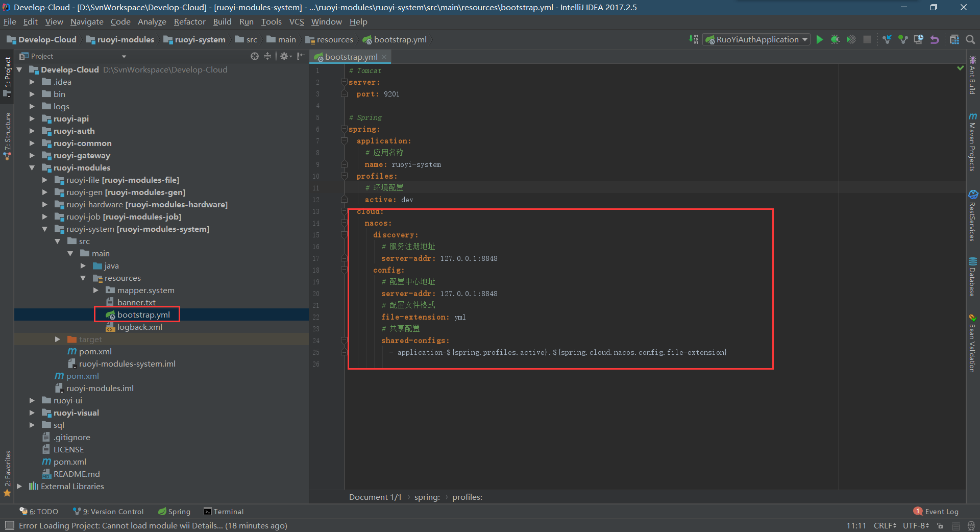
Task: Click Scroll from Source target icon
Action: (254, 56)
